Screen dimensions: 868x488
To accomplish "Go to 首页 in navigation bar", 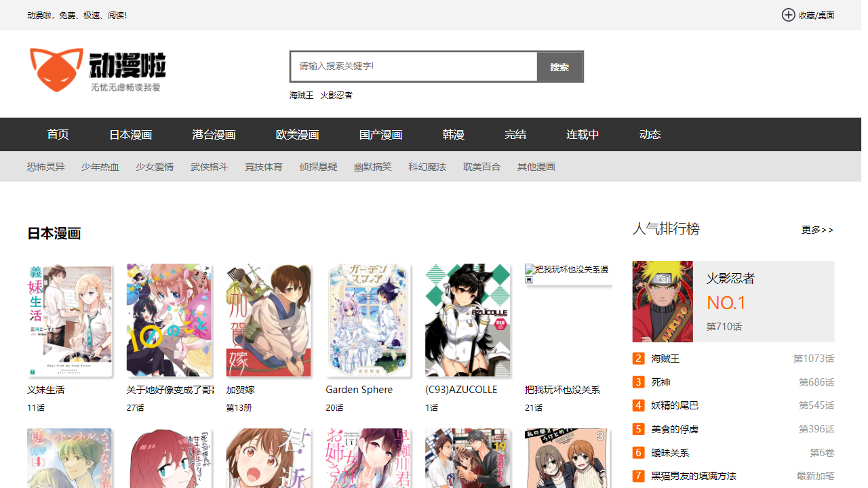I will [58, 134].
